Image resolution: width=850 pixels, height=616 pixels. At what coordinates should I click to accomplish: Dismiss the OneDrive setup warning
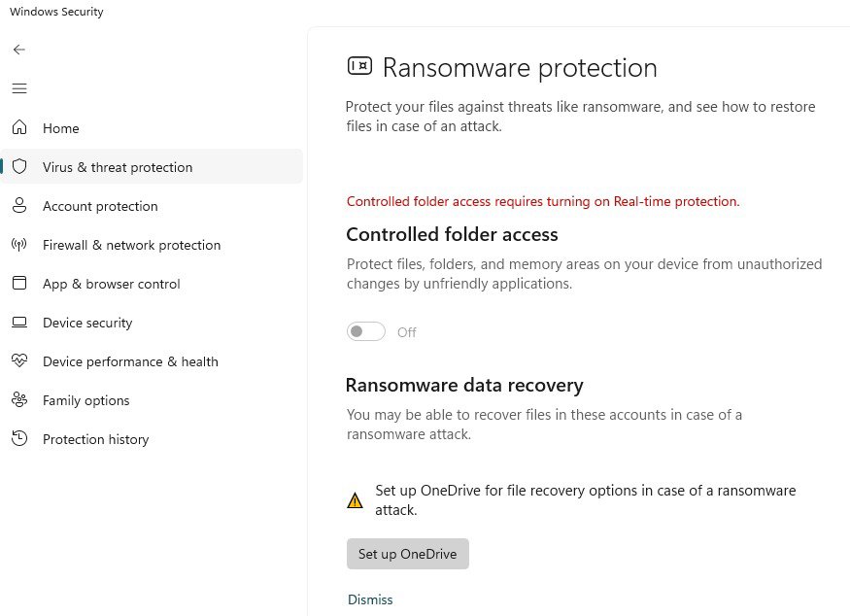tap(370, 599)
